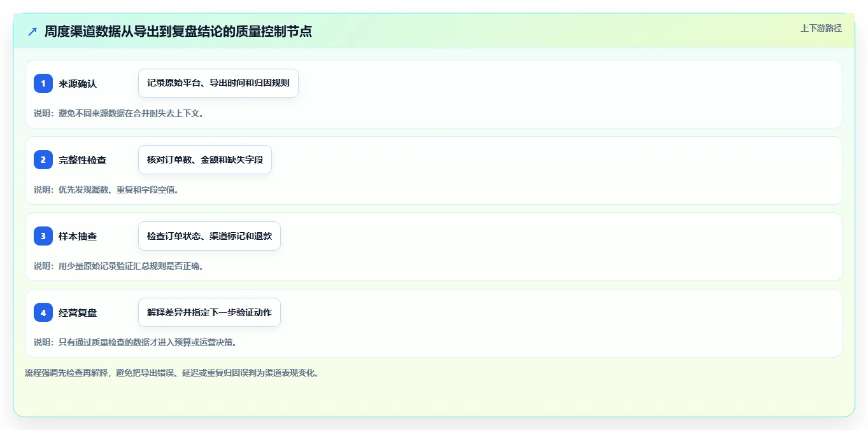Click the arrow icon beside the title
The height and width of the screenshot is (430, 868).
coord(32,31)
